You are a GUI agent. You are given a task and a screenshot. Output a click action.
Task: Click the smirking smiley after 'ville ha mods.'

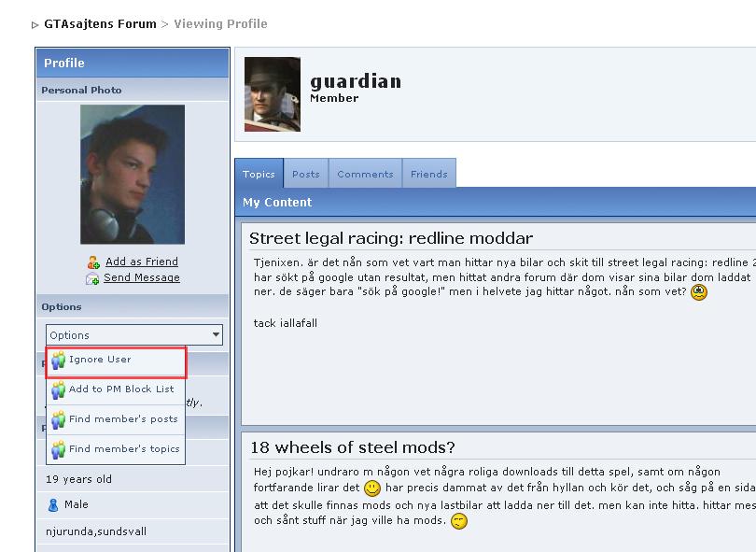pyautogui.click(x=459, y=521)
